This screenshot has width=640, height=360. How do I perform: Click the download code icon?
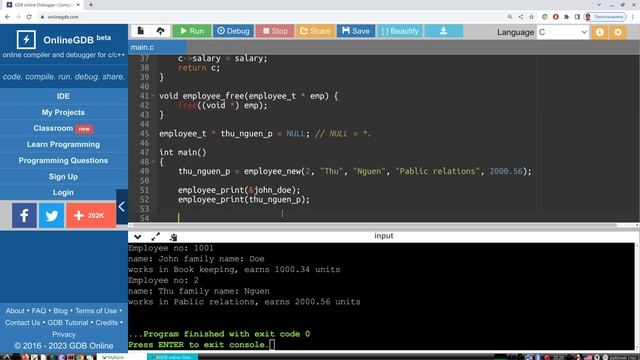(x=444, y=31)
